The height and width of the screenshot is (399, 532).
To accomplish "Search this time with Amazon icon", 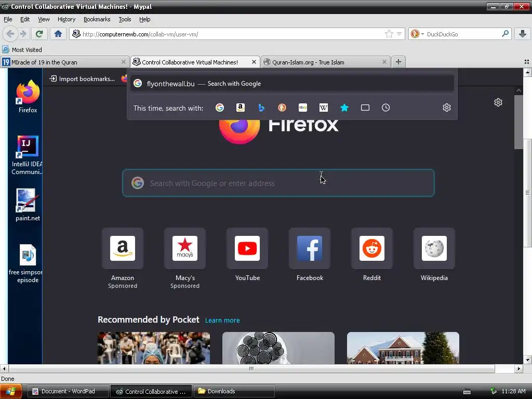I will tap(241, 108).
